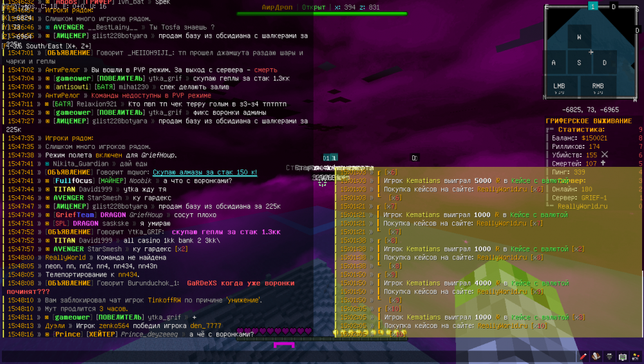Click player name Relaxion921 in chat
The image size is (644, 364).
tap(97, 104)
